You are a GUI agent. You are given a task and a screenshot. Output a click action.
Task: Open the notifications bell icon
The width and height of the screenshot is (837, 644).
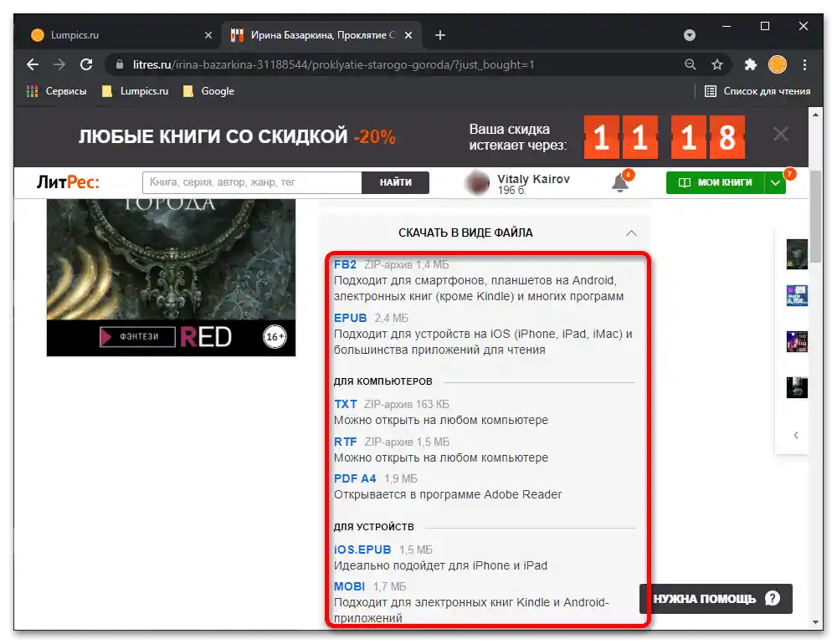click(619, 183)
